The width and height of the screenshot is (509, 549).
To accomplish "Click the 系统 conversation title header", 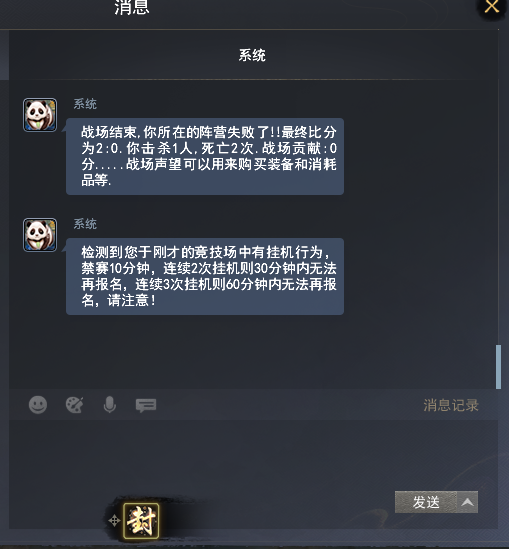I will click(252, 55).
